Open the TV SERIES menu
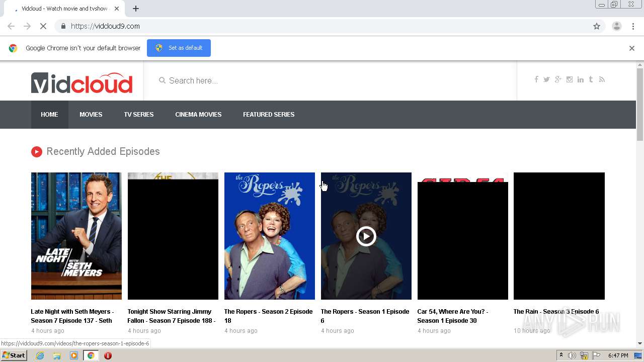Viewport: 644px width, 362px height. (x=139, y=115)
